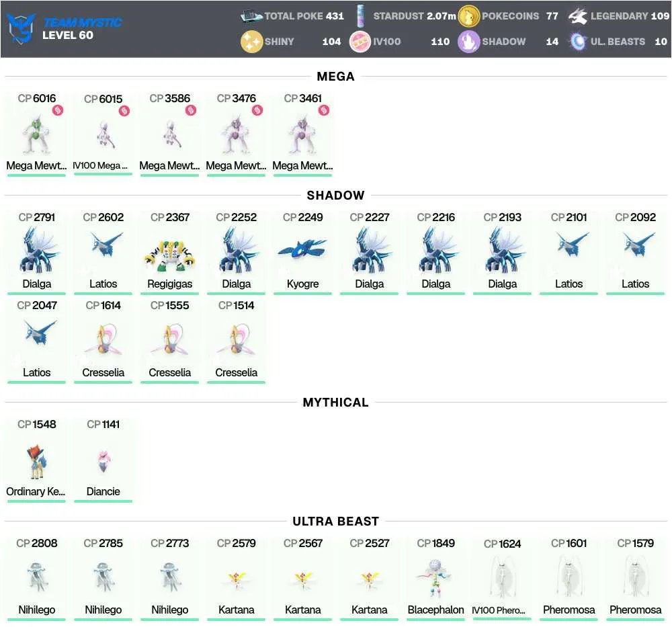
Task: Open the CP 2252 Dialga card
Action: (x=236, y=252)
